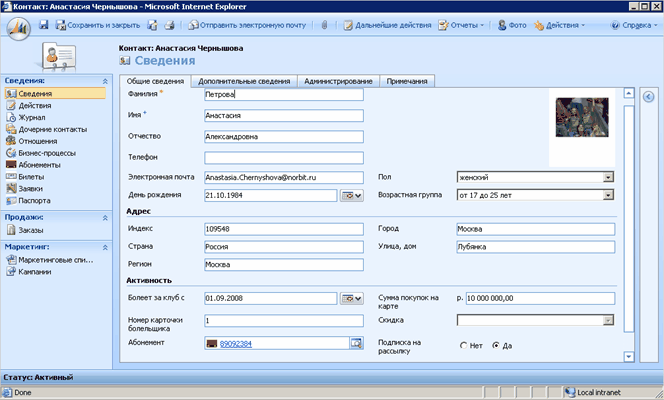Click the Город input field
664x400 pixels.
coord(536,229)
